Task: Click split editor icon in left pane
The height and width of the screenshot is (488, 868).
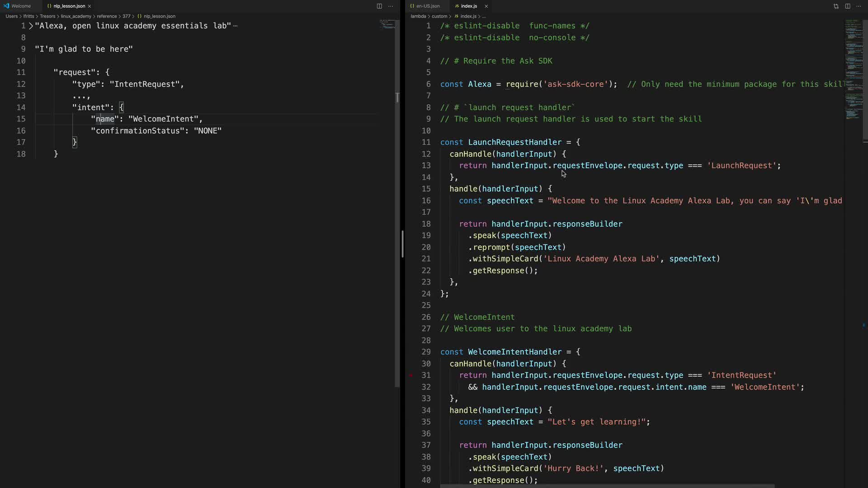Action: 379,6
